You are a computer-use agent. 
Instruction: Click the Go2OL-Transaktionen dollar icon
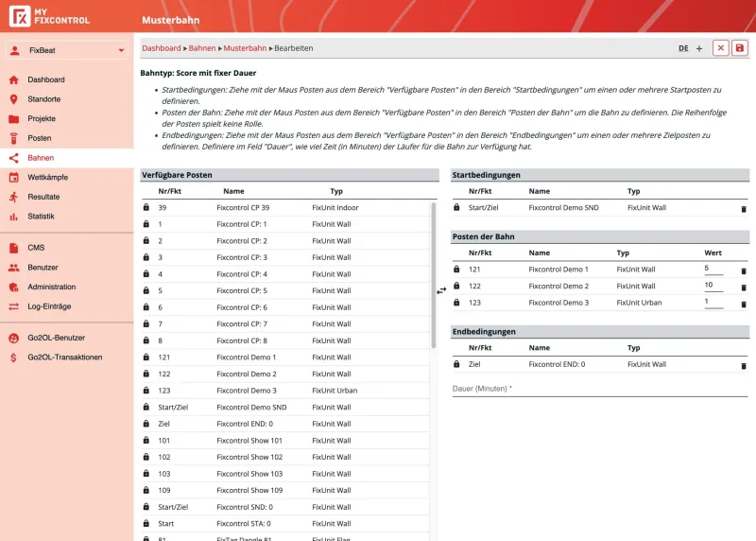(x=13, y=358)
